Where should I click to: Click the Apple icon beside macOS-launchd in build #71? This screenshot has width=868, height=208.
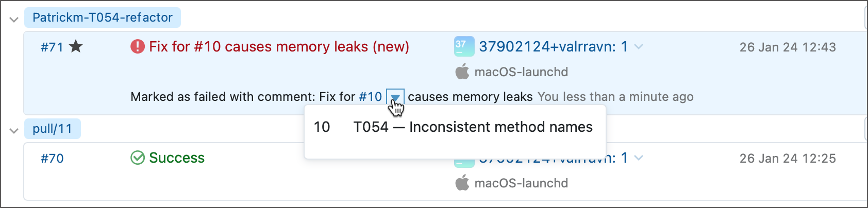pyautogui.click(x=462, y=72)
